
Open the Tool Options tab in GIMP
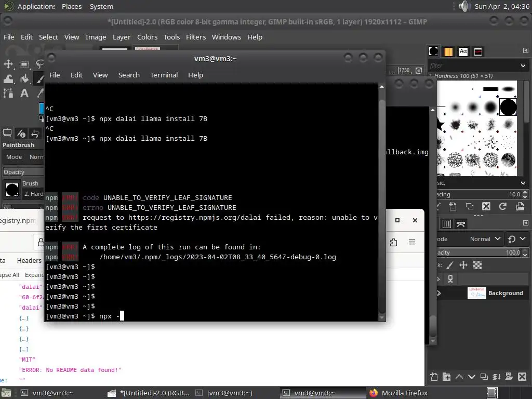[7, 134]
